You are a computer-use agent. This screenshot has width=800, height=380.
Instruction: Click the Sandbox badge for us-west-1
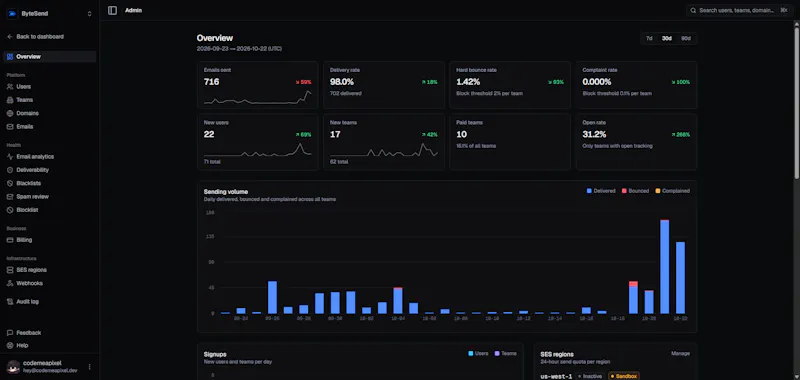click(x=623, y=376)
